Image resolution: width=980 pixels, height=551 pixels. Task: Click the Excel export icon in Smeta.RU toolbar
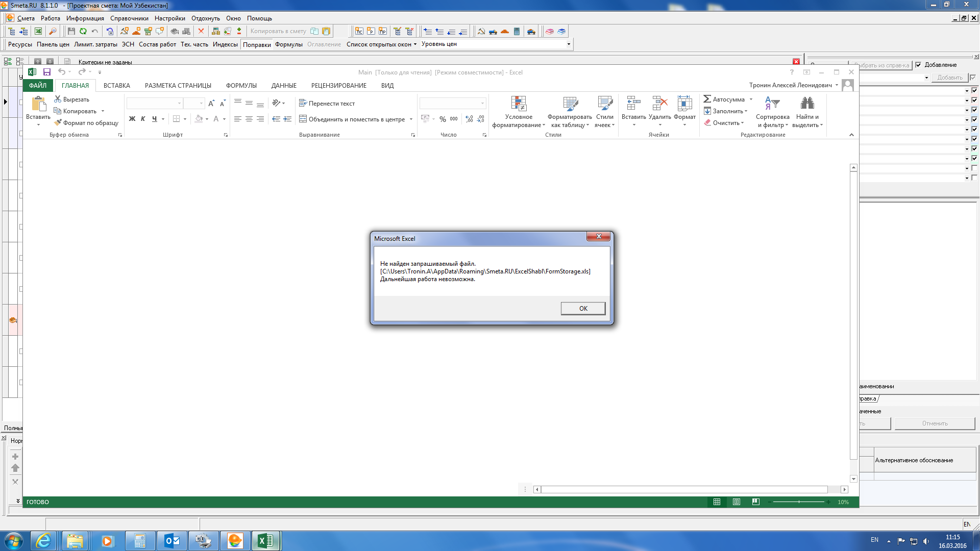pos(38,31)
